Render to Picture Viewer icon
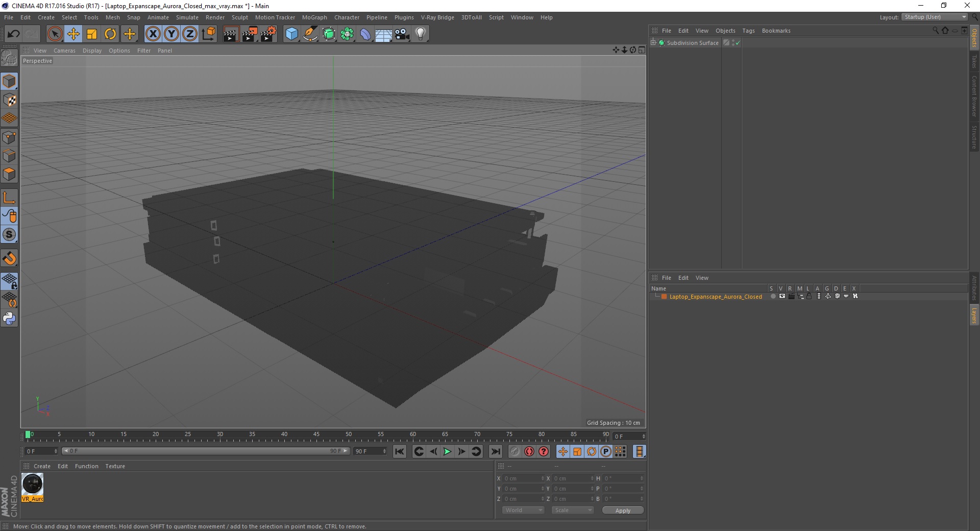This screenshot has width=980, height=531. tap(250, 34)
